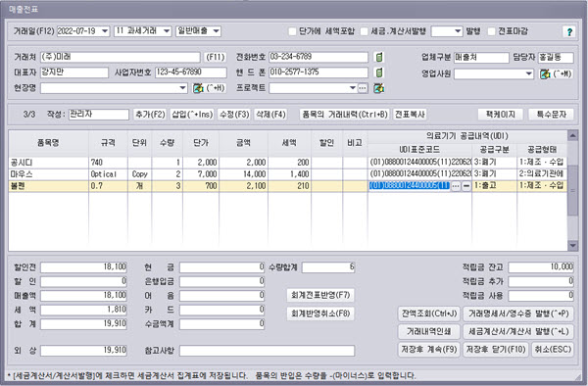Open 팩케이지 button
Screen dimensions: 588x386
pyautogui.click(x=500, y=115)
